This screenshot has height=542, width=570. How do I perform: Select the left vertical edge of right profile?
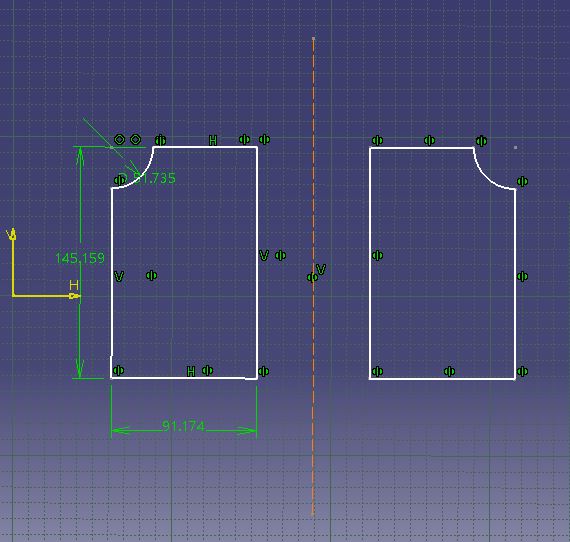[x=370, y=263]
